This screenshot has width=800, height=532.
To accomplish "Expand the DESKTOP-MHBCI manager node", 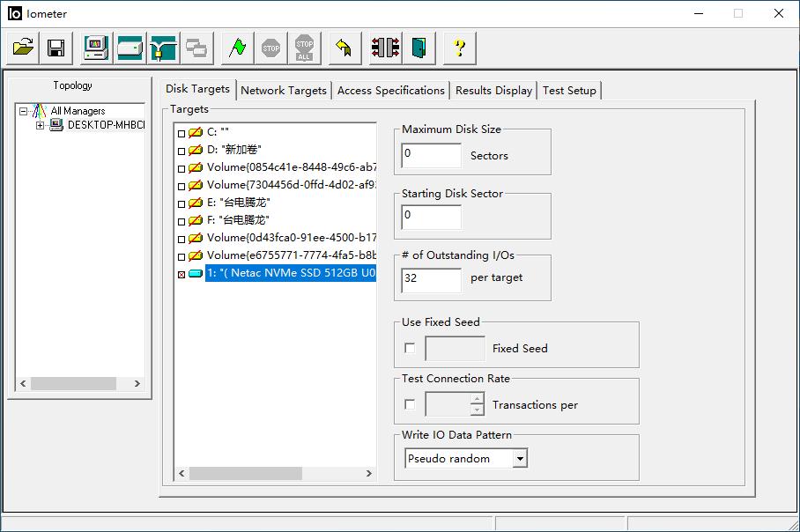I will pos(40,125).
